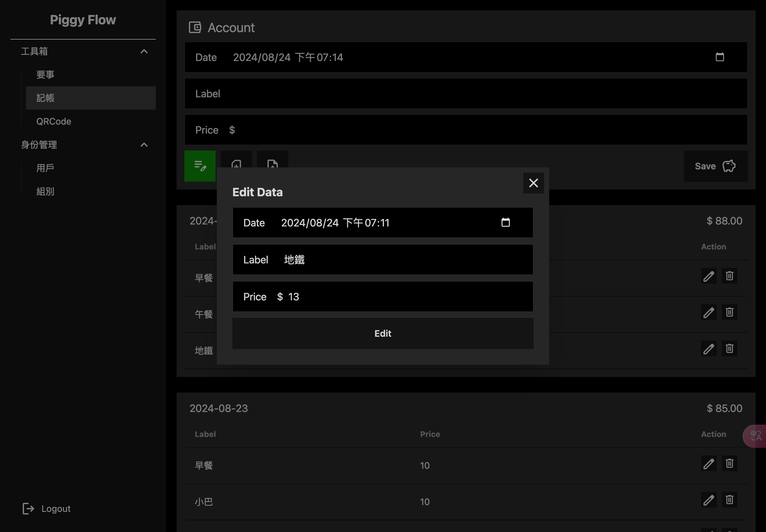766x532 pixels.
Task: Open calendar picker in Account date field
Action: 720,57
